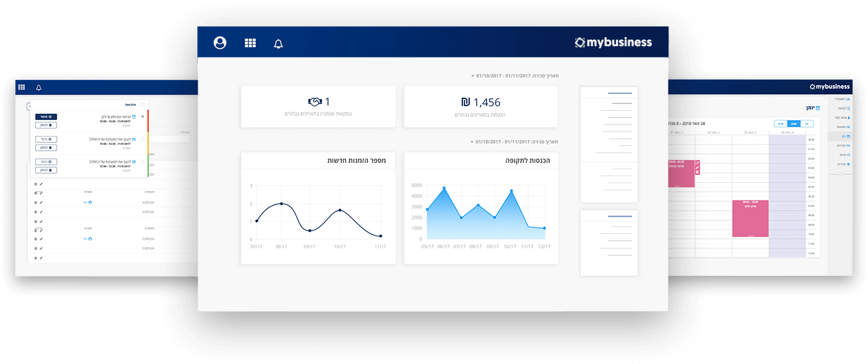Click the notification bell in main window header
868x364 pixels.
pyautogui.click(x=278, y=43)
